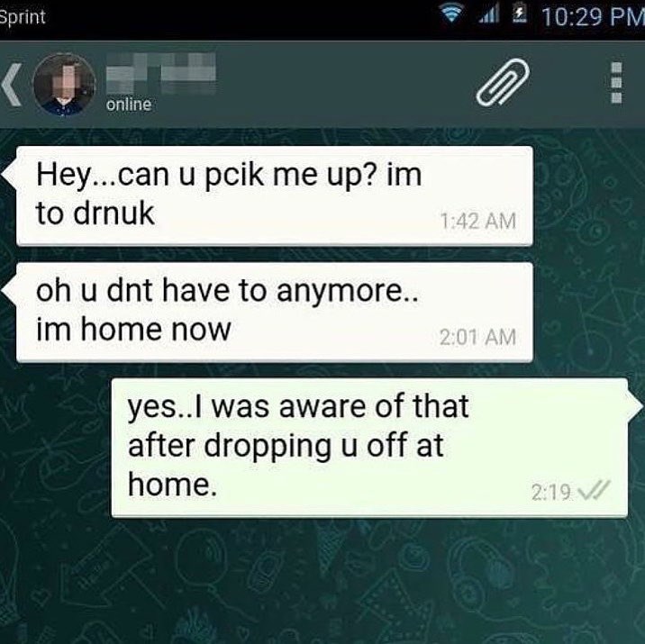The height and width of the screenshot is (644, 645).
Task: Tap the Sprint carrier label
Action: pos(23,17)
